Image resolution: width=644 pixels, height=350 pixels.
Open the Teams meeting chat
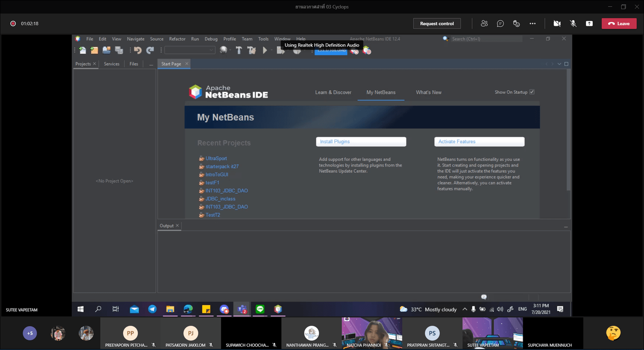[x=500, y=23]
